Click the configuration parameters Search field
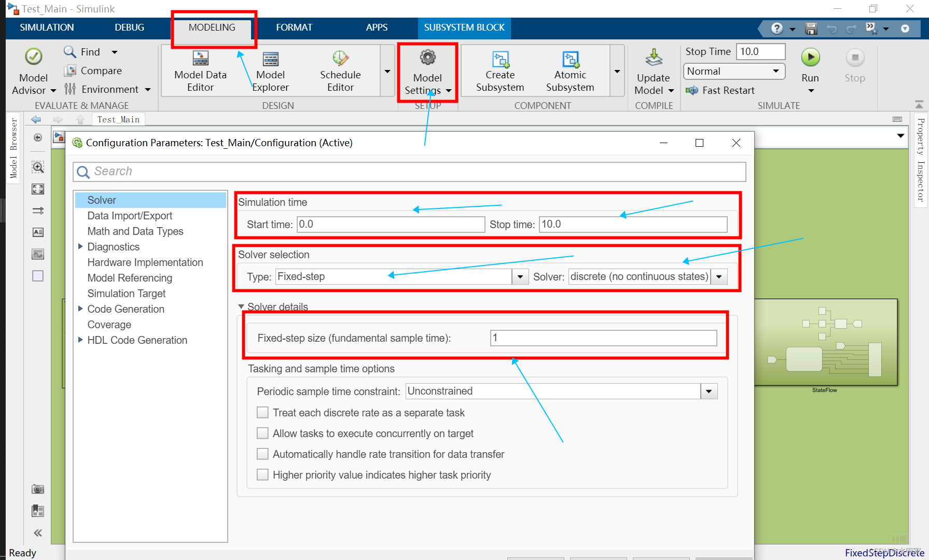The width and height of the screenshot is (929, 560). click(409, 172)
